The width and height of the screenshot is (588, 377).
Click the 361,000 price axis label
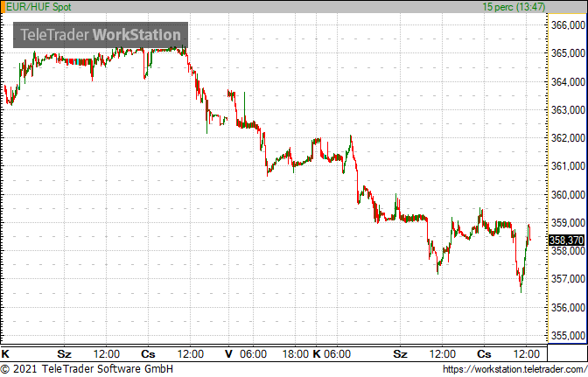point(568,165)
